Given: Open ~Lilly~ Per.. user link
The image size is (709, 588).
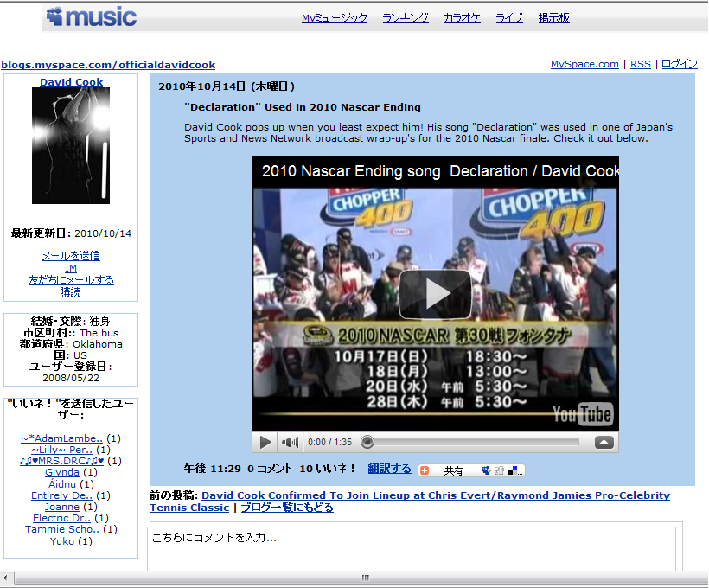Looking at the screenshot, I should [62, 450].
